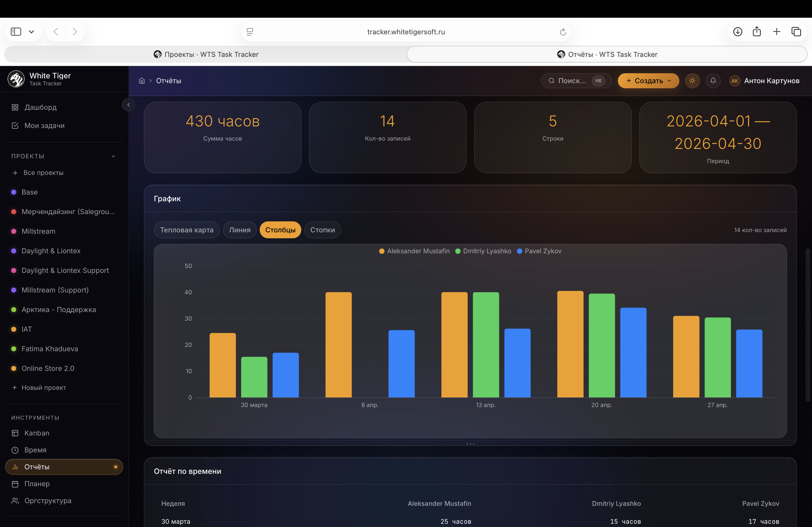
Task: Toggle Dmitriy Lyashko legend series
Action: click(x=483, y=251)
